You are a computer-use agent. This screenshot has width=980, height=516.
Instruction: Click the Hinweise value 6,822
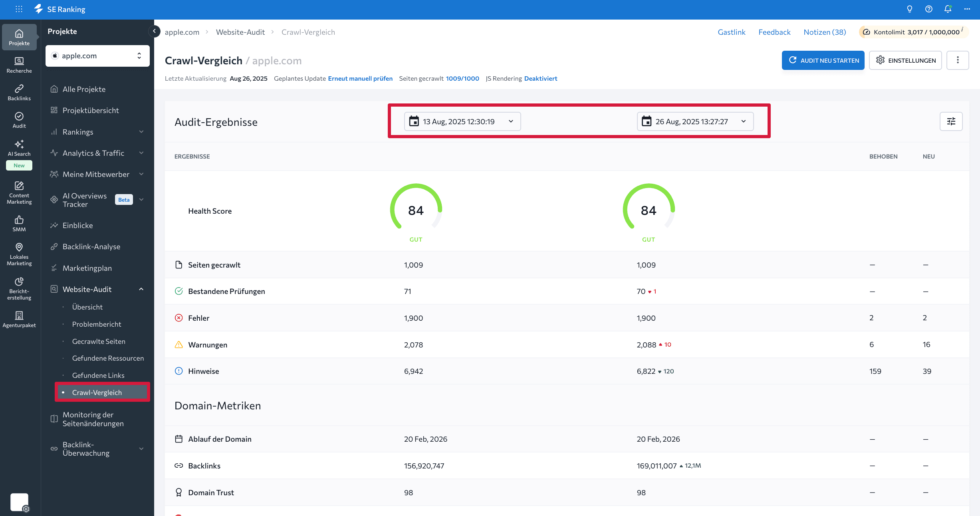(646, 371)
